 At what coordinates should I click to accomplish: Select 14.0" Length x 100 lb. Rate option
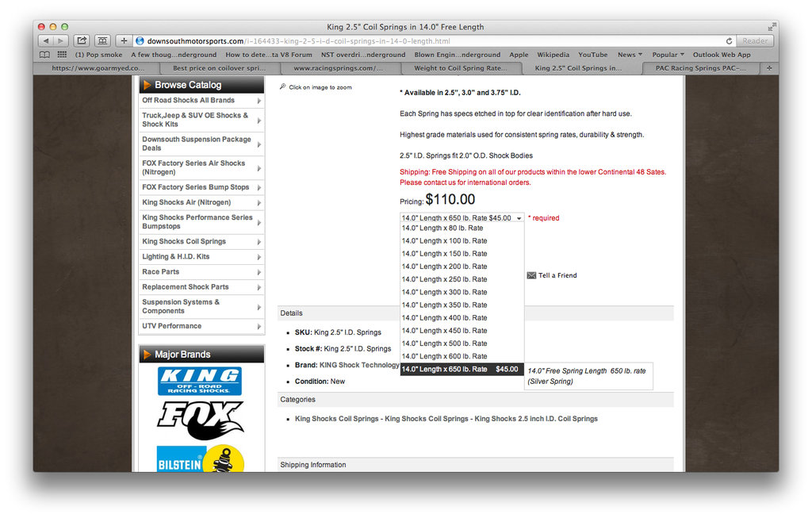(462, 241)
